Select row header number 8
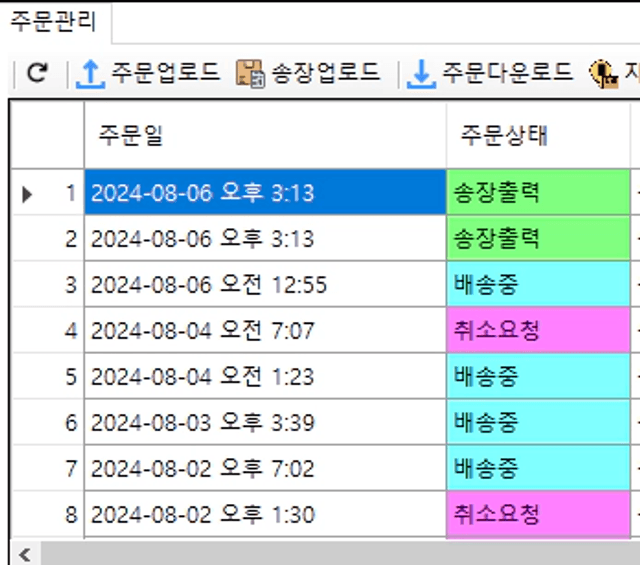The height and width of the screenshot is (565, 640). (48, 514)
